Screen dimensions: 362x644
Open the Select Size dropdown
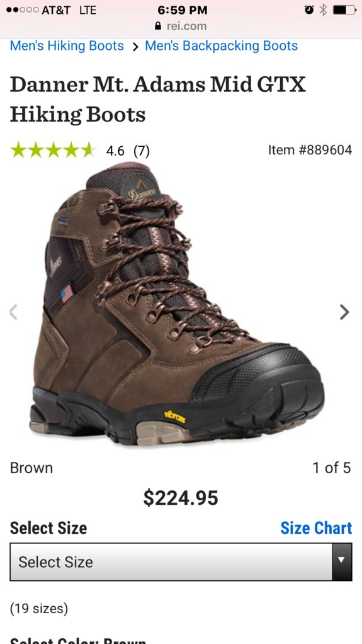click(181, 562)
